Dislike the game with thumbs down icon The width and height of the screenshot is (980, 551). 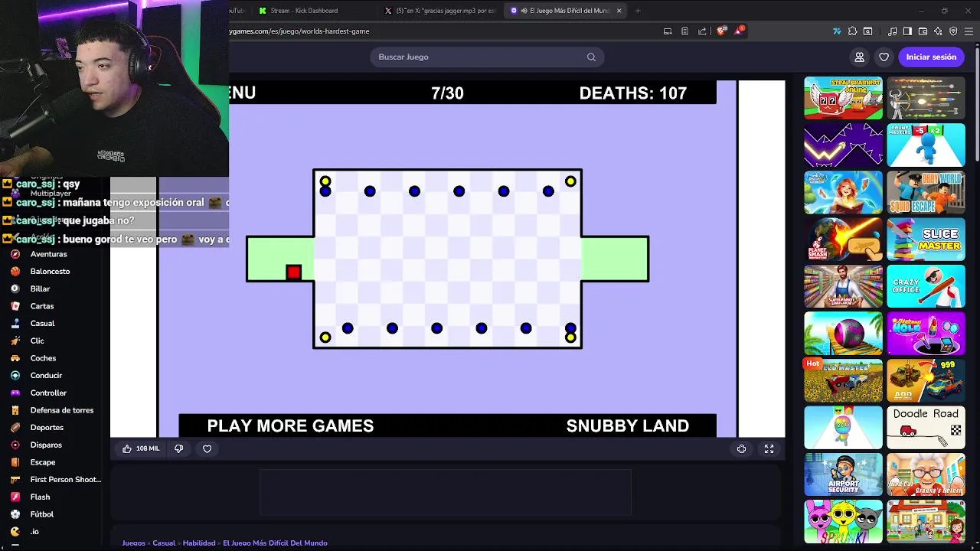(x=179, y=448)
